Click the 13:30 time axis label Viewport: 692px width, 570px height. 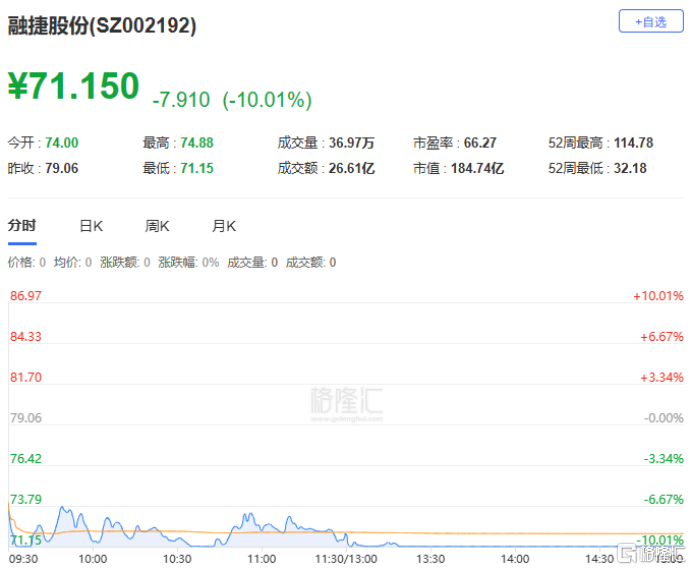click(x=430, y=559)
